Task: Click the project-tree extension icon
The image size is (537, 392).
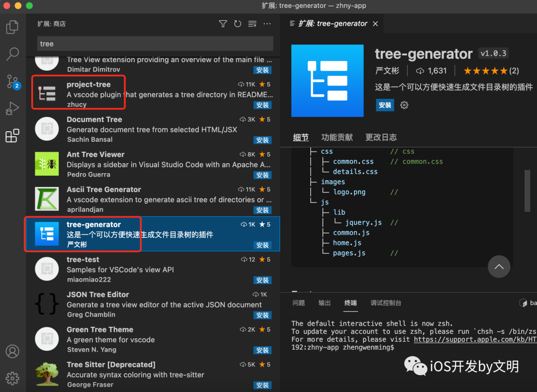Action: [x=47, y=94]
